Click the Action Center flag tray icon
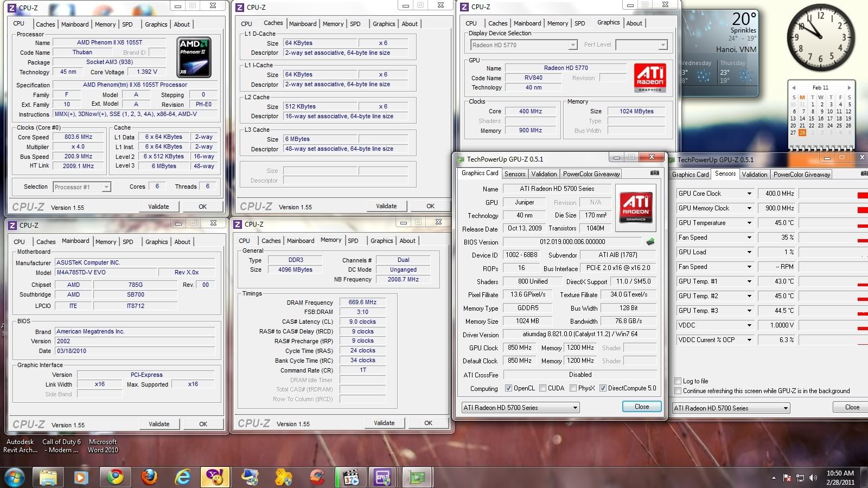This screenshot has width=868, height=488. click(787, 478)
